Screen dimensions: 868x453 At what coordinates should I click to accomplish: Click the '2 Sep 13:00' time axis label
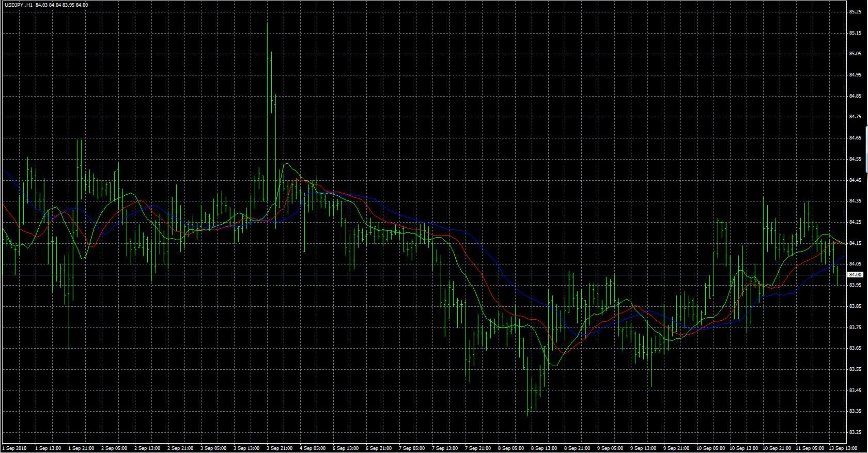[x=148, y=448]
